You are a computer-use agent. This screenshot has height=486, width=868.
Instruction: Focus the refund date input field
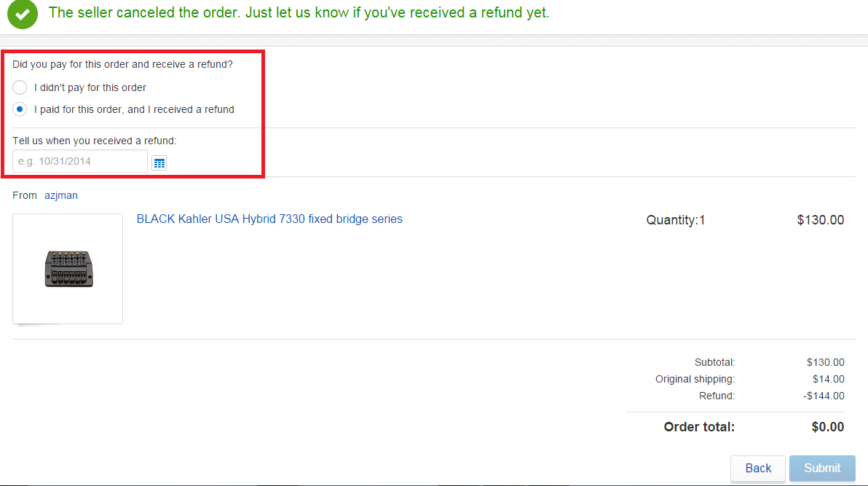click(80, 161)
